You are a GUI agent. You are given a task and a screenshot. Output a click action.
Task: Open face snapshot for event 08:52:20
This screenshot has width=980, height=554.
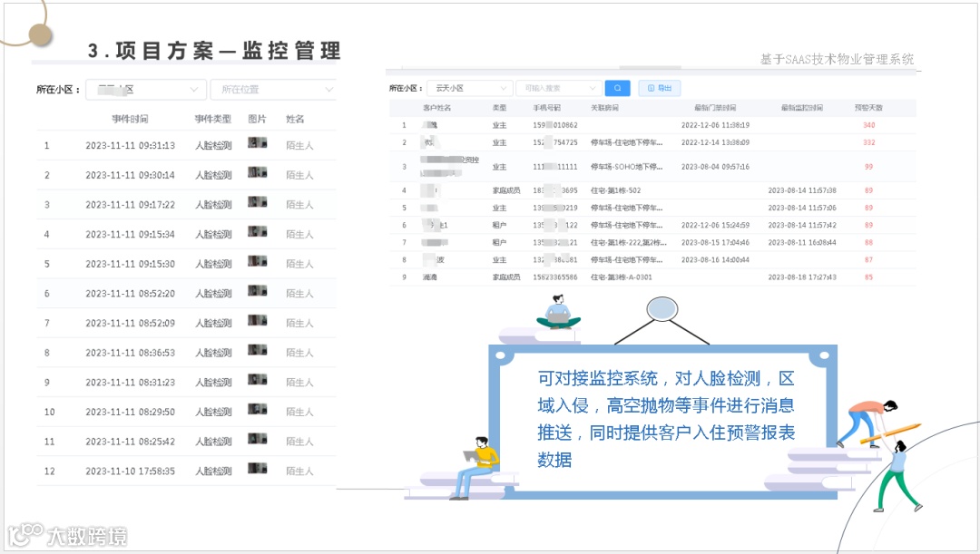click(x=258, y=290)
